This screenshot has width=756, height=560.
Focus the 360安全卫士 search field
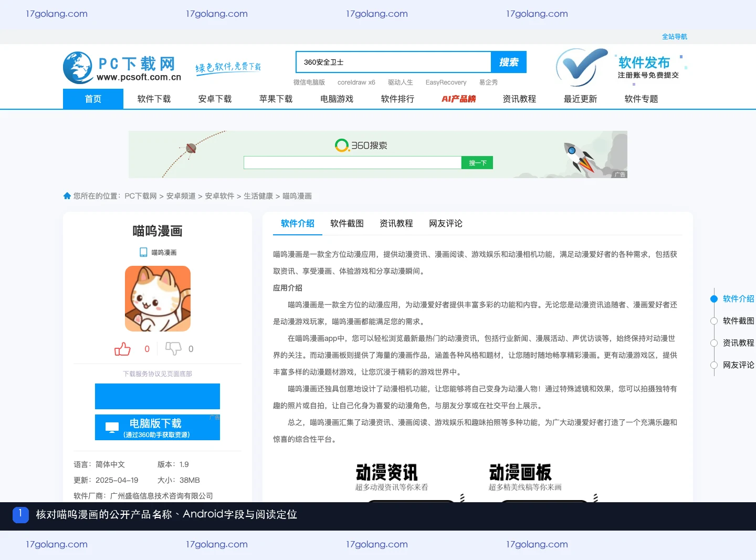394,62
